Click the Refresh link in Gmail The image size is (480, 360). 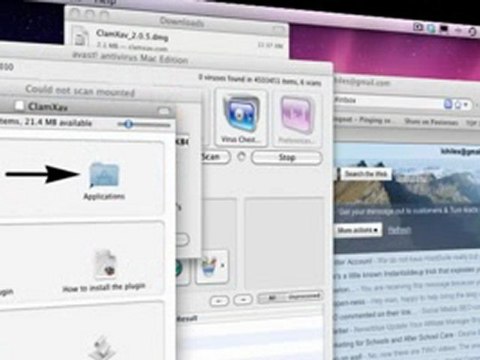coord(399,230)
